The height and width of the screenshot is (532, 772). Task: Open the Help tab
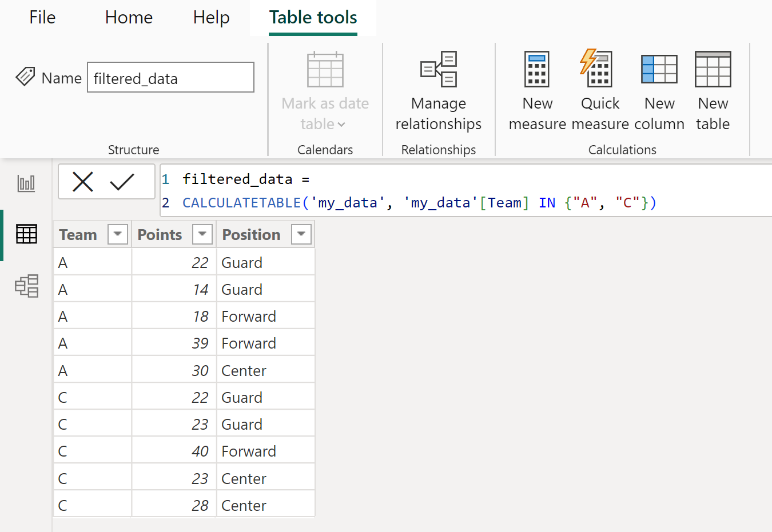tap(211, 17)
